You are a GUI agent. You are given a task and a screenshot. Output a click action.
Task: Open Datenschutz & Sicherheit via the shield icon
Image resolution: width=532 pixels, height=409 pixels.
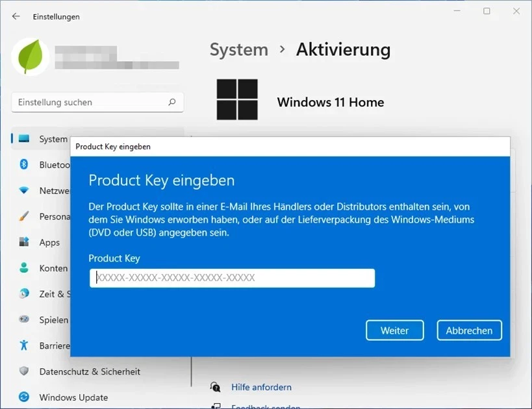point(23,371)
